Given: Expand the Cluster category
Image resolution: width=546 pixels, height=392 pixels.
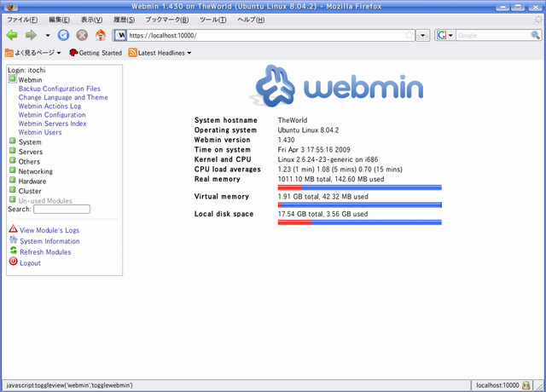Looking at the screenshot, I should coord(13,189).
